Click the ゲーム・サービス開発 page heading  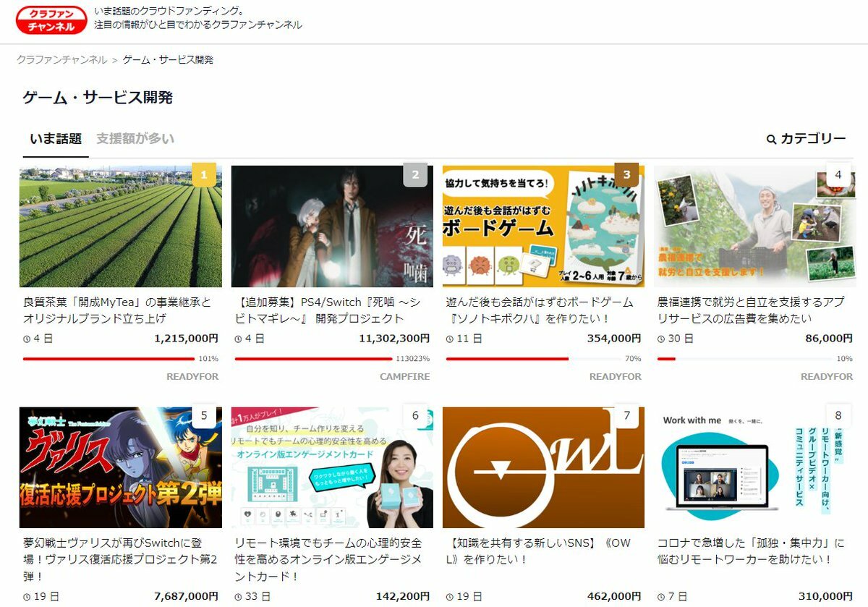98,98
